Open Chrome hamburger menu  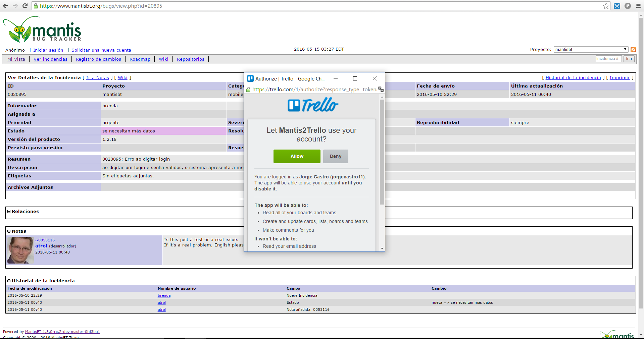coord(638,6)
